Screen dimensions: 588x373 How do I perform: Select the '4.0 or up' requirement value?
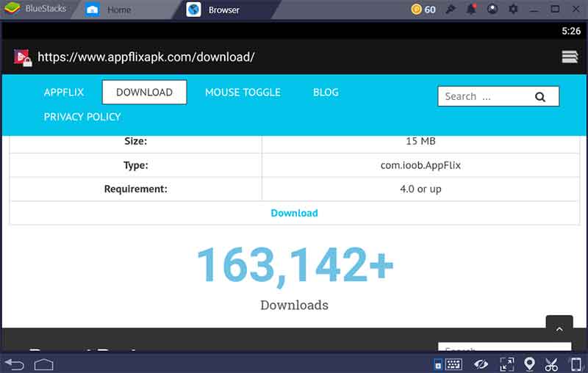click(420, 189)
